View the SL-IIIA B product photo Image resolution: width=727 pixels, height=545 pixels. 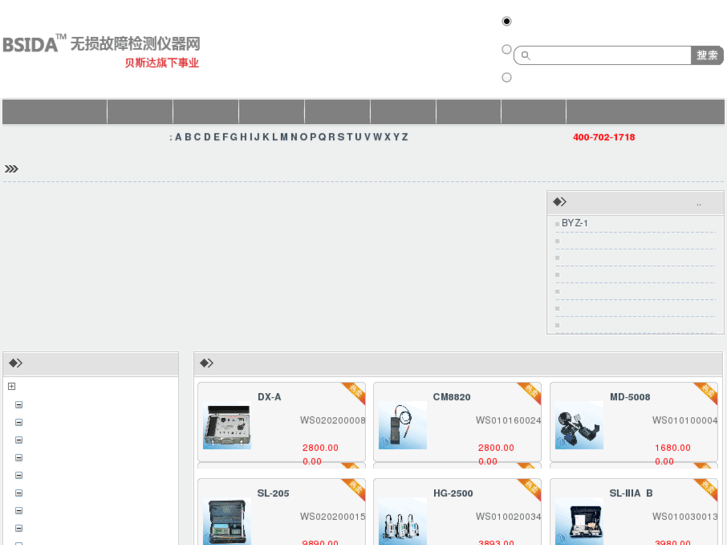point(579,521)
